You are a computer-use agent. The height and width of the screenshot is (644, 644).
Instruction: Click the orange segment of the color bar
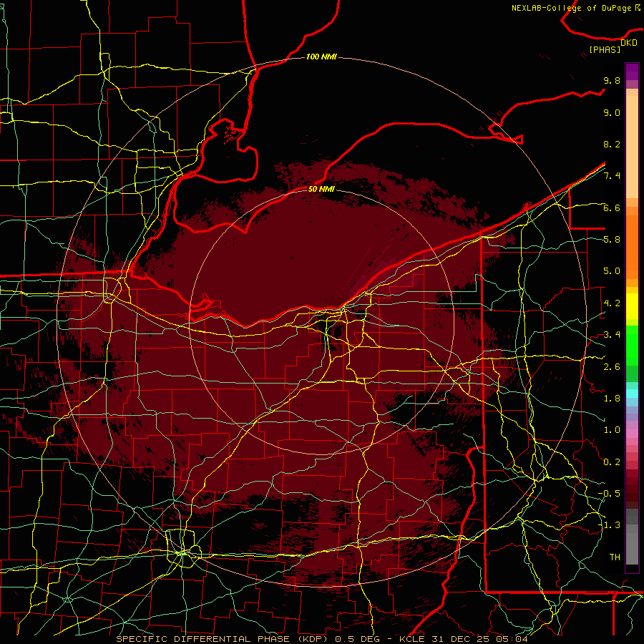pyautogui.click(x=632, y=246)
